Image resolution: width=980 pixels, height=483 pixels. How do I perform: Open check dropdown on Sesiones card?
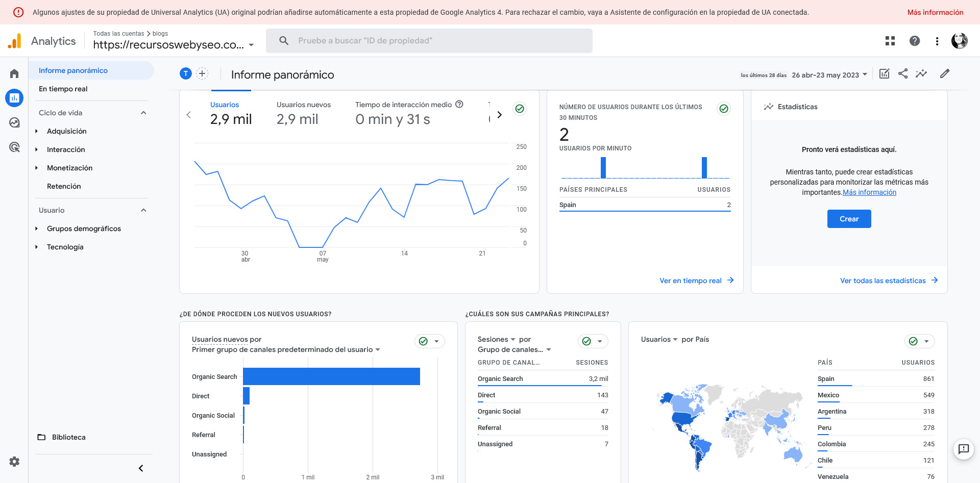pos(593,341)
